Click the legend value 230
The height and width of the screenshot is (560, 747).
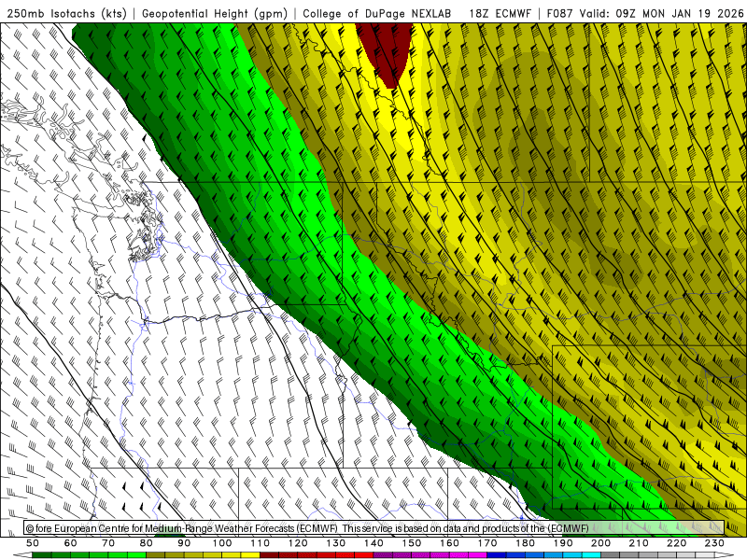pyautogui.click(x=714, y=543)
